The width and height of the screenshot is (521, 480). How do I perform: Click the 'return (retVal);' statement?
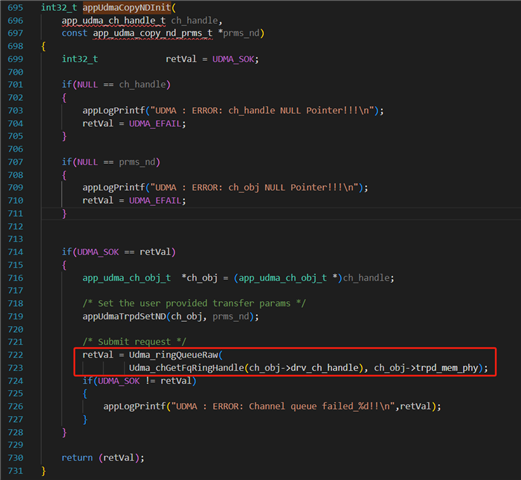(x=103, y=458)
